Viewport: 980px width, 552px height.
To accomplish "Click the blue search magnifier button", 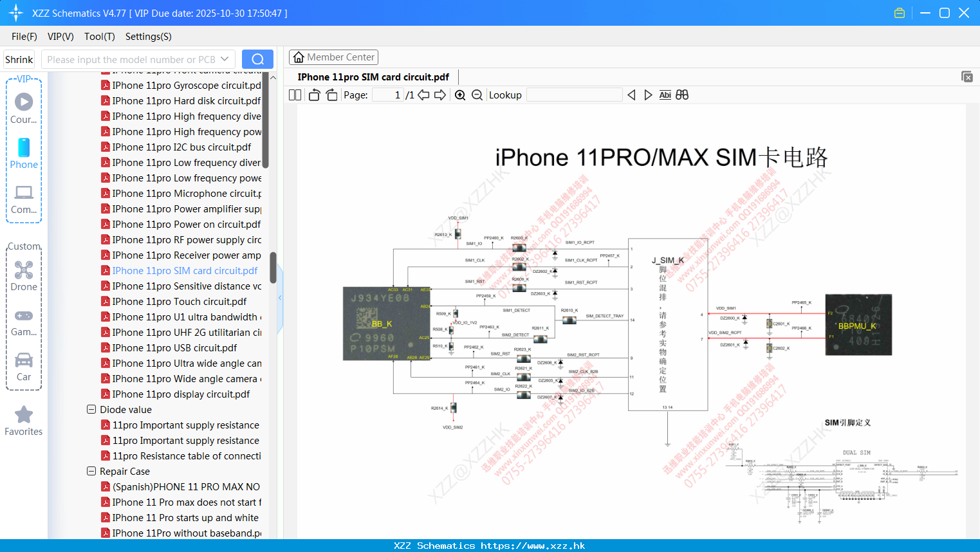I will 257,59.
